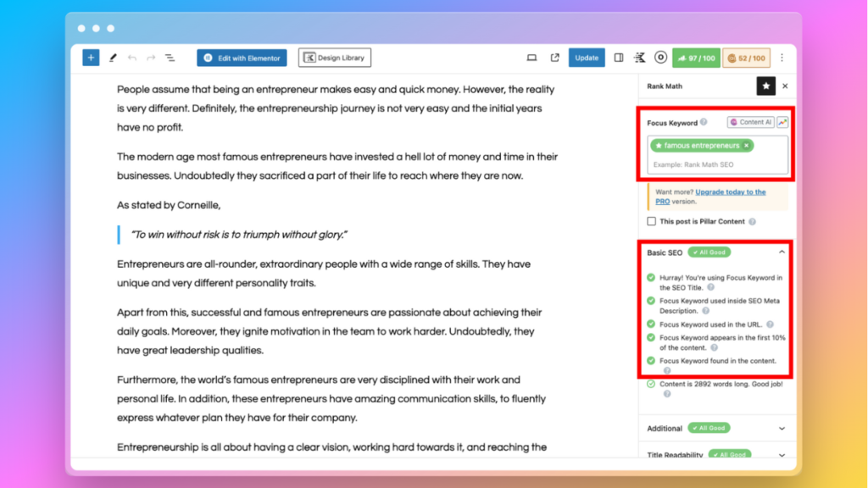
Task: Close the Rank Math sidebar
Action: [x=785, y=86]
